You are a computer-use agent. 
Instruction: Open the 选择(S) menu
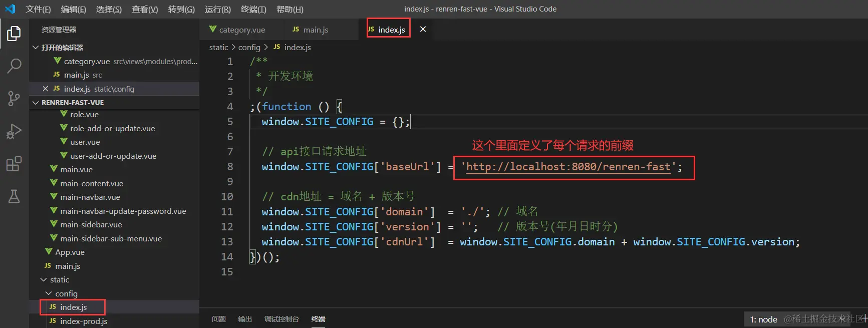coord(109,9)
